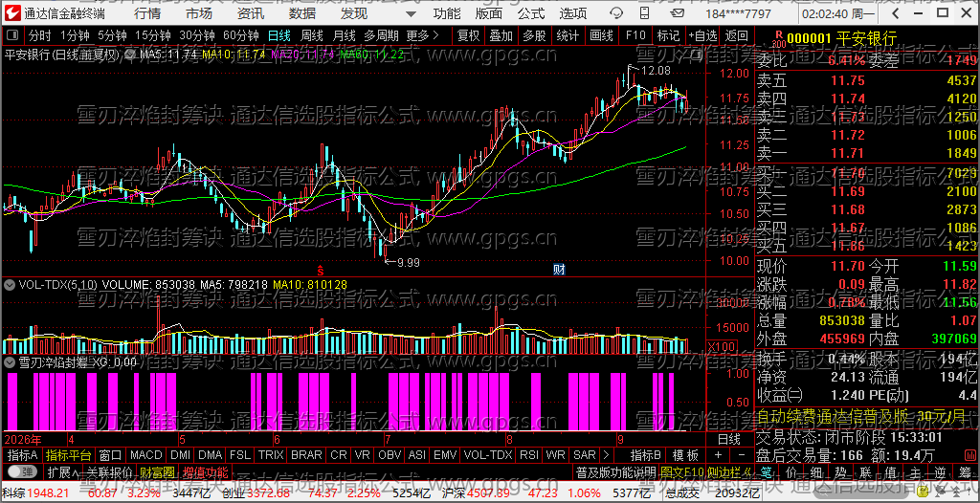Expand the 扩展 panel
This screenshot has height=503, width=980.
pyautogui.click(x=62, y=471)
